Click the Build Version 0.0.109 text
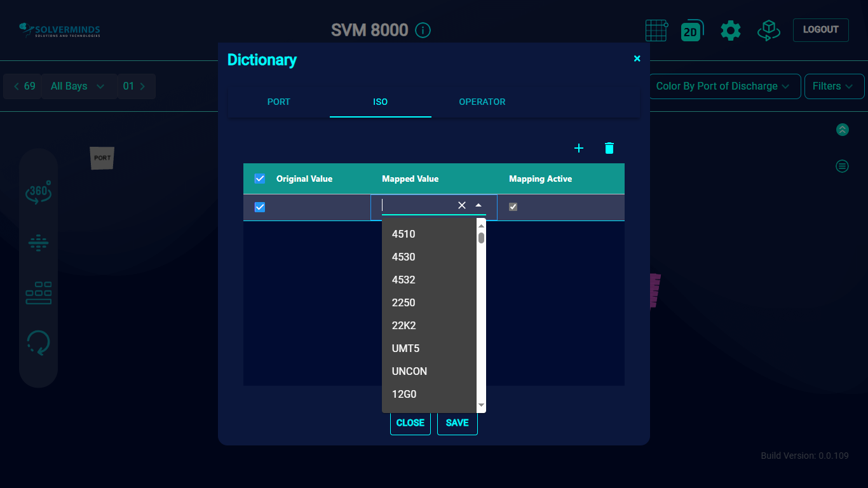The width and height of the screenshot is (868, 488). tap(805, 456)
